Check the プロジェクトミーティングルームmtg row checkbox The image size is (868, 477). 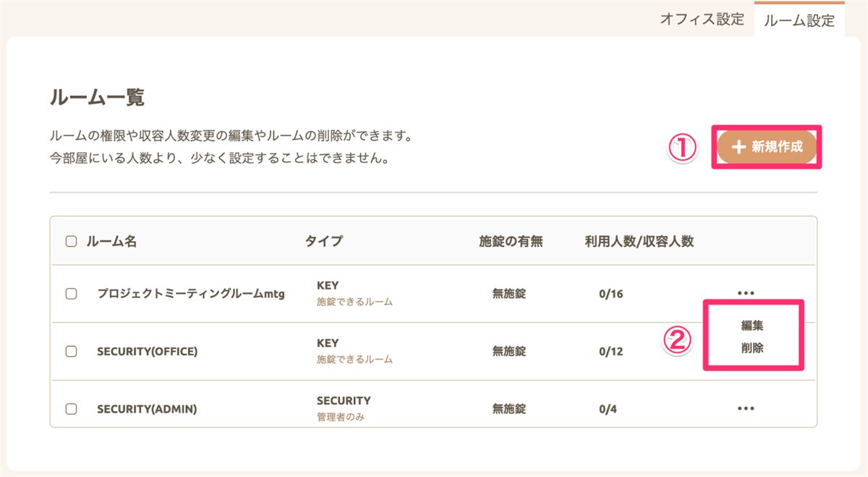click(x=71, y=294)
